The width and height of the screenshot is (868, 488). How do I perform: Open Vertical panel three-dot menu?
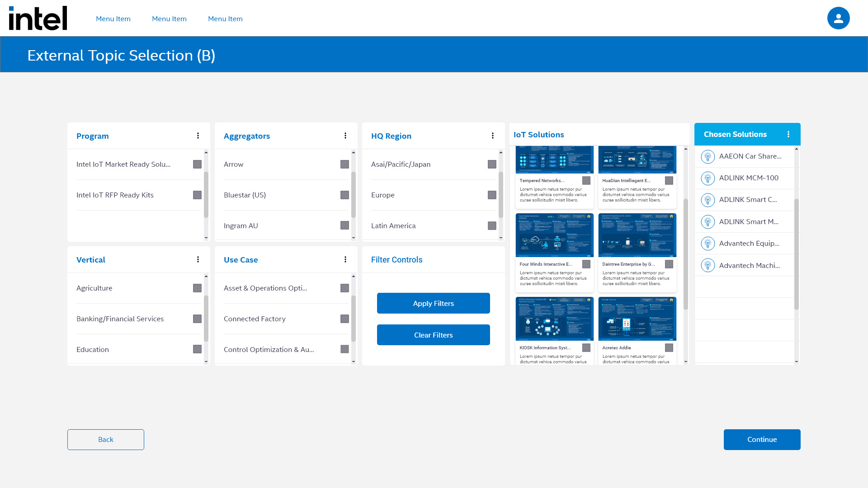[198, 259]
